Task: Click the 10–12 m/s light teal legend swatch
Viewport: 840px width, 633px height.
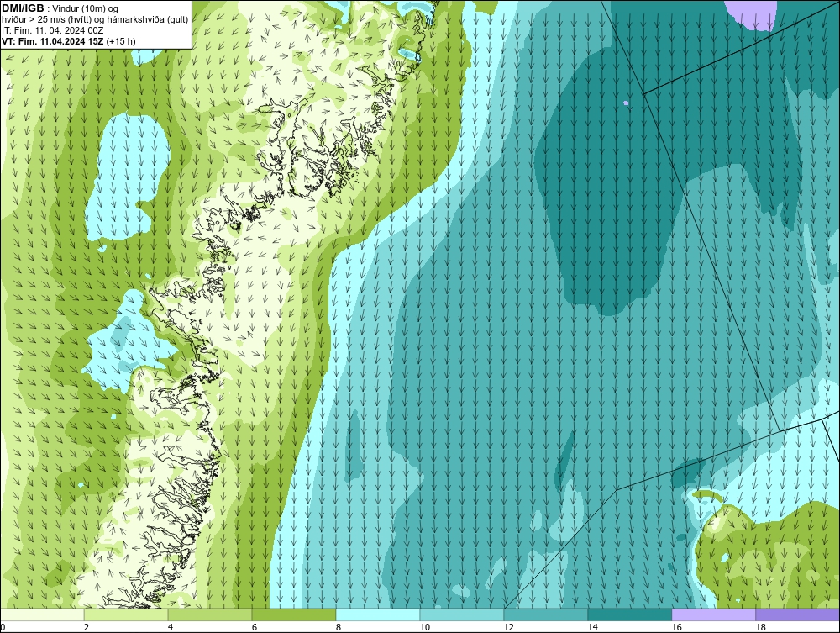Action: 462,615
